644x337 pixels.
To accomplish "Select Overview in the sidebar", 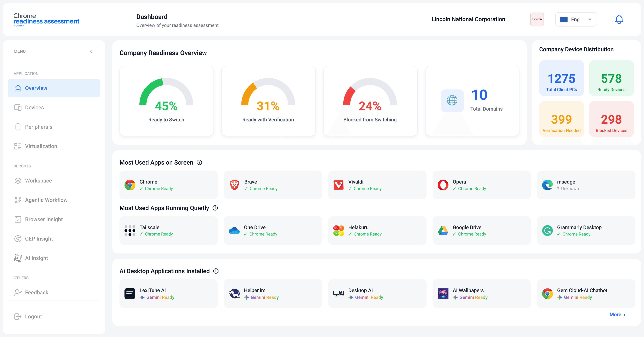I will click(54, 88).
